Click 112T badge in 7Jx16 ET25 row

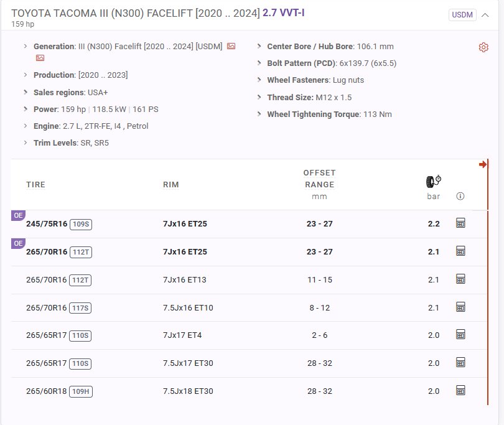81,252
